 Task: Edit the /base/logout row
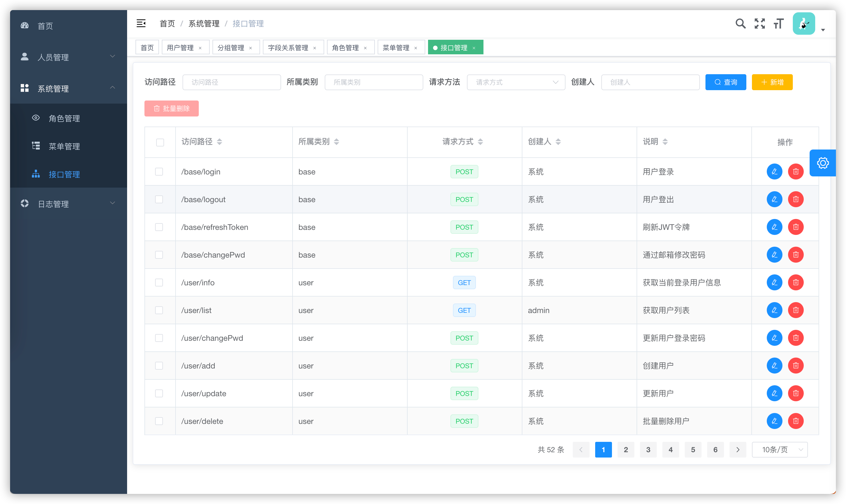[x=774, y=199]
